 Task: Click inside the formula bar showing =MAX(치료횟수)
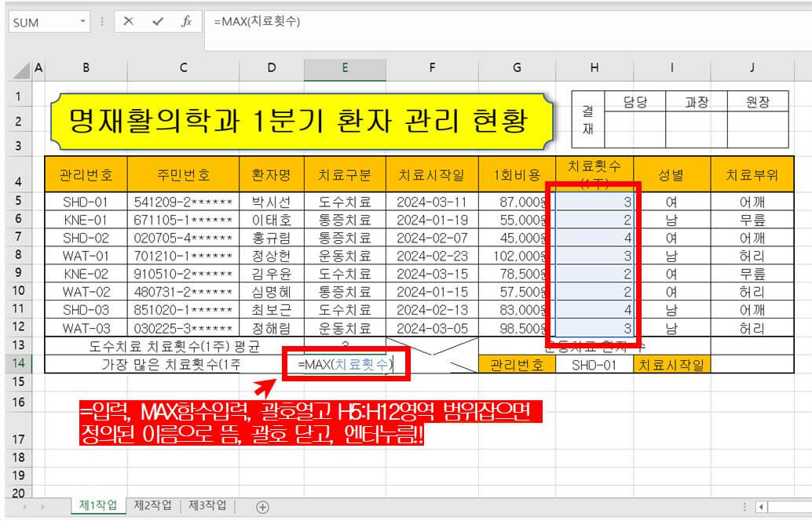tap(275, 22)
